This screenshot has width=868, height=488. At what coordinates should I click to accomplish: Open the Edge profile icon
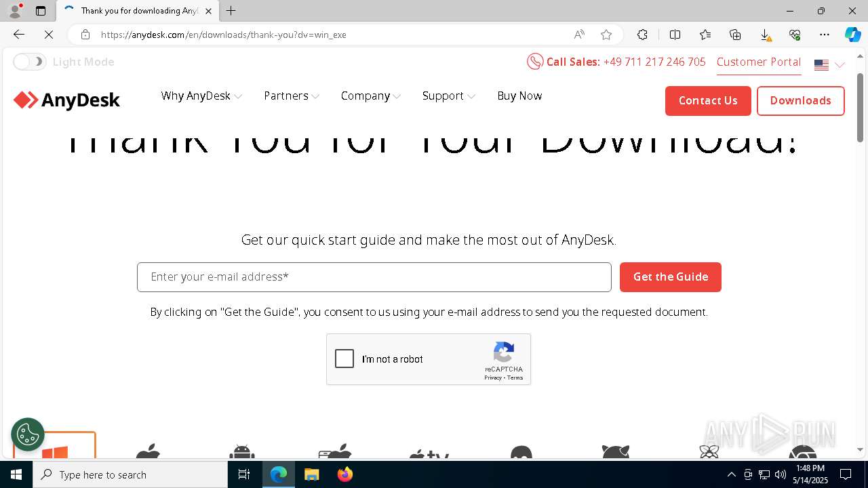(14, 11)
